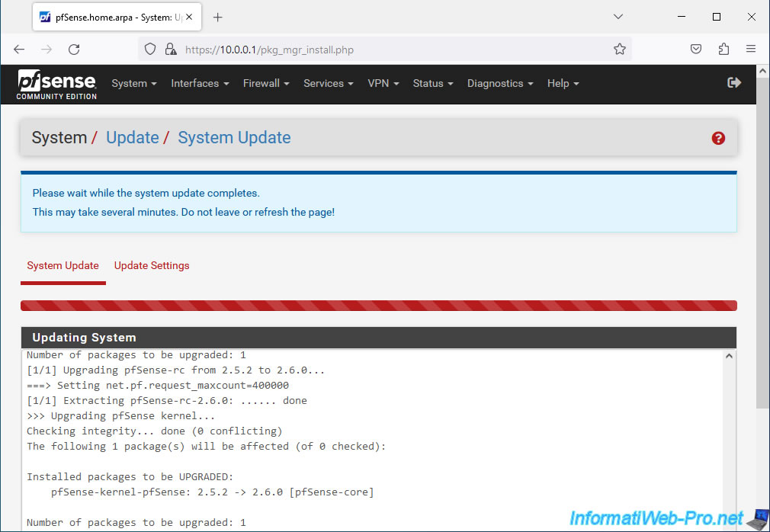Click the address bar URL field
Viewport: 770px width, 532px height.
click(x=383, y=49)
